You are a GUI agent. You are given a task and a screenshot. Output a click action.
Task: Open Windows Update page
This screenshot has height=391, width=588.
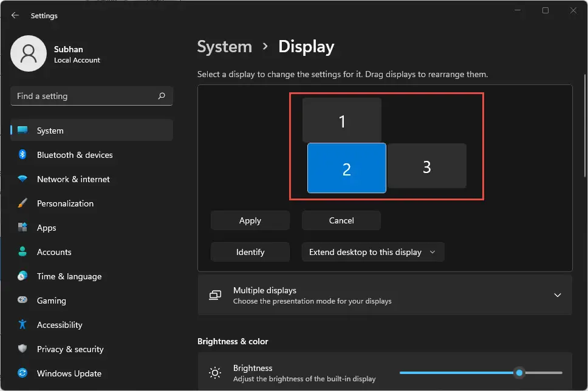click(69, 373)
